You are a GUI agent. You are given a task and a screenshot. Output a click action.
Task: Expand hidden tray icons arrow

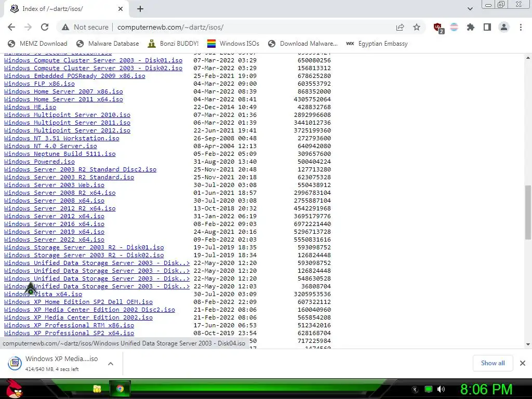pos(415,389)
